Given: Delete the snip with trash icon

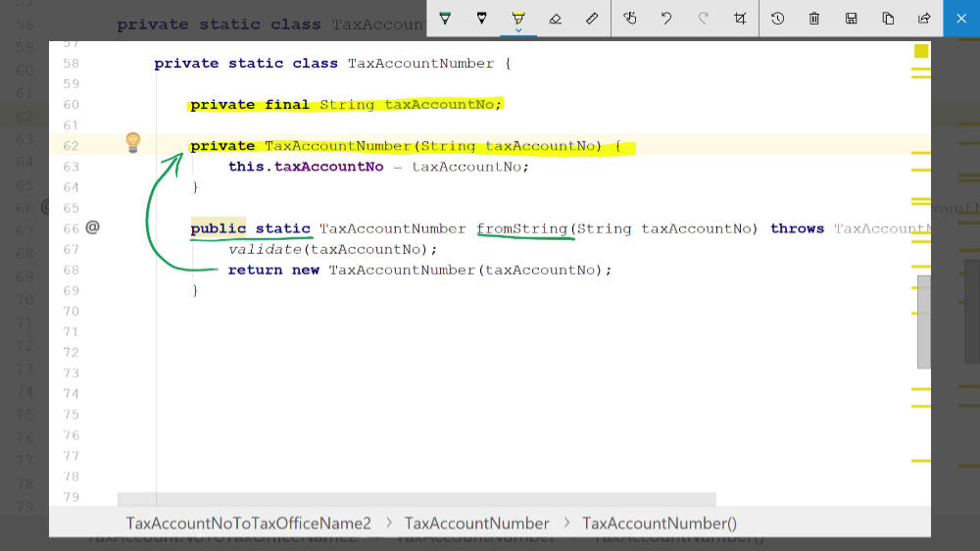Looking at the screenshot, I should click(814, 18).
